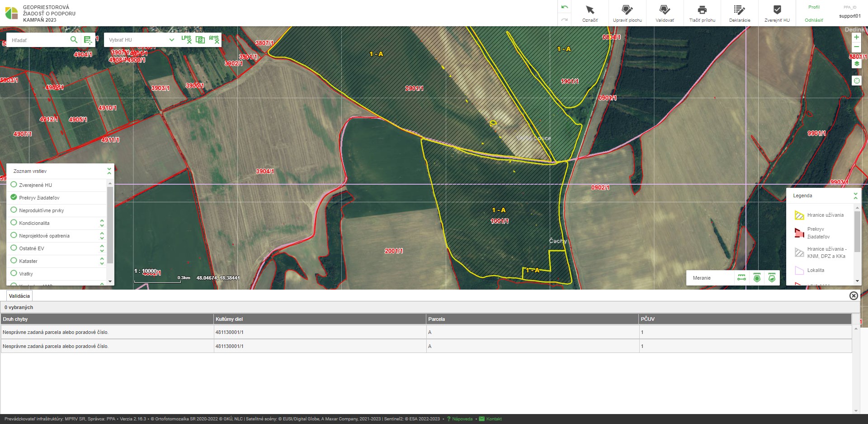Sort by the Parcela column

[x=533, y=319]
